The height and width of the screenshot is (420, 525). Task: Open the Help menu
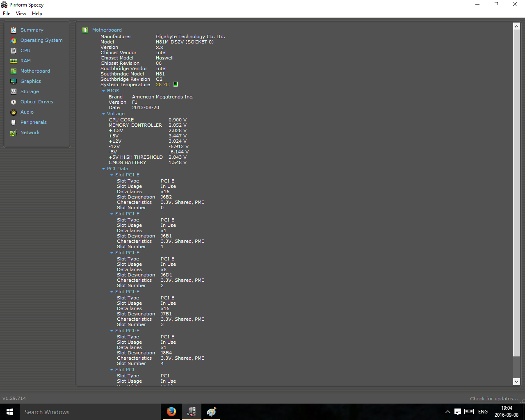click(37, 14)
